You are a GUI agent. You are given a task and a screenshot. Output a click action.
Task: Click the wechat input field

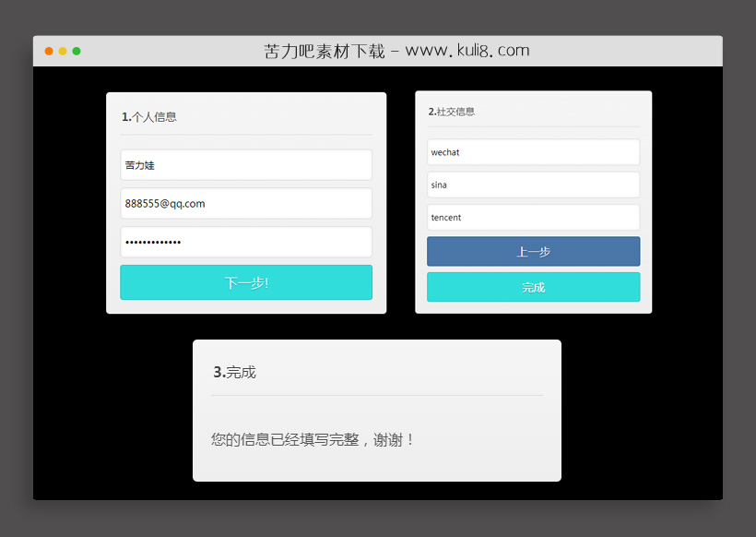tap(533, 151)
